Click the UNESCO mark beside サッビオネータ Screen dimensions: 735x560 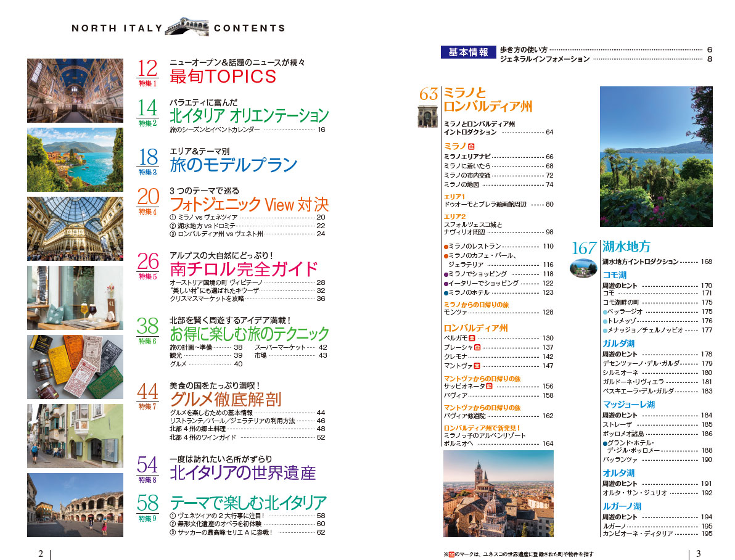pos(490,386)
